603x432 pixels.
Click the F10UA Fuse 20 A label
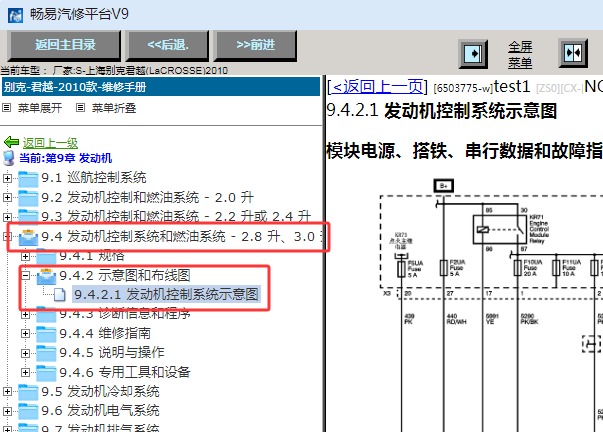[532, 268]
